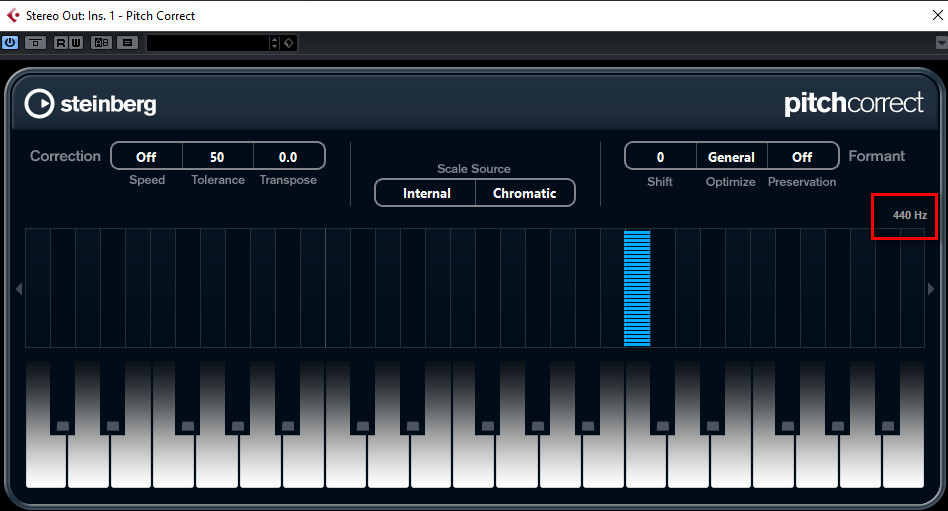Click the rightmost white piano key
948x511 pixels.
(903, 463)
